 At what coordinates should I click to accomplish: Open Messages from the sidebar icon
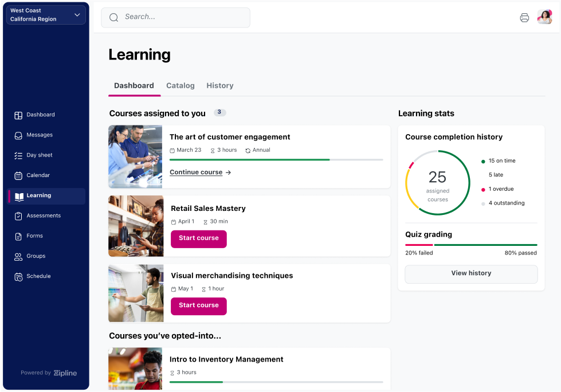pos(18,135)
